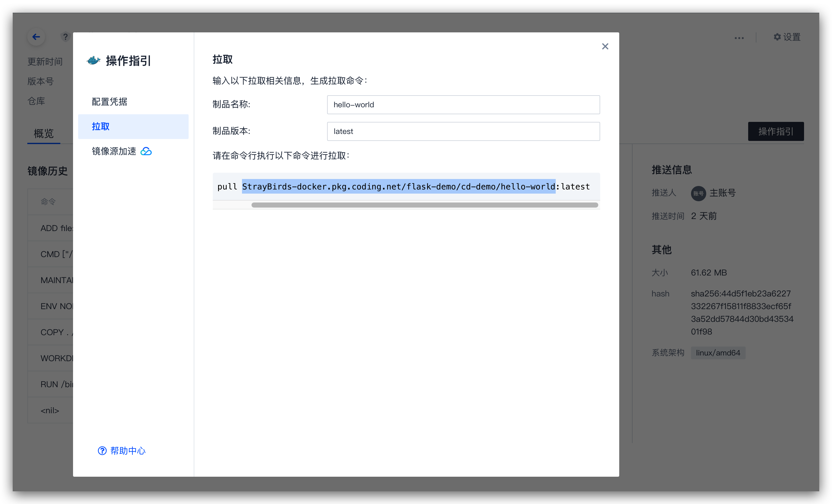Click the 61.62 MB size value

pos(709,272)
